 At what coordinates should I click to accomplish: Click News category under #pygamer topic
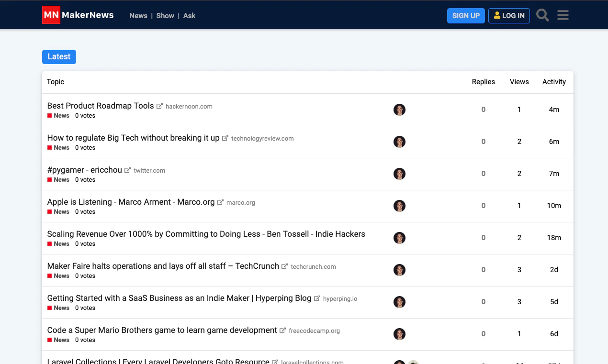click(x=58, y=180)
